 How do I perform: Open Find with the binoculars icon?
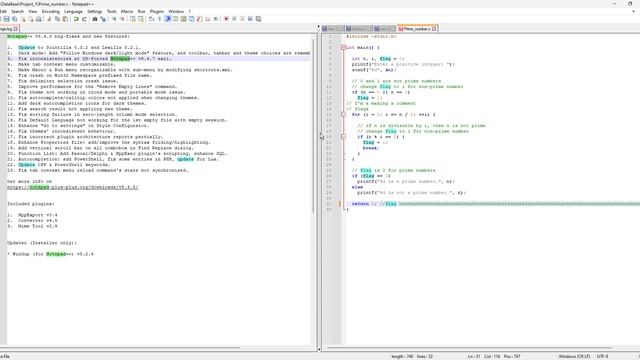(95, 19)
